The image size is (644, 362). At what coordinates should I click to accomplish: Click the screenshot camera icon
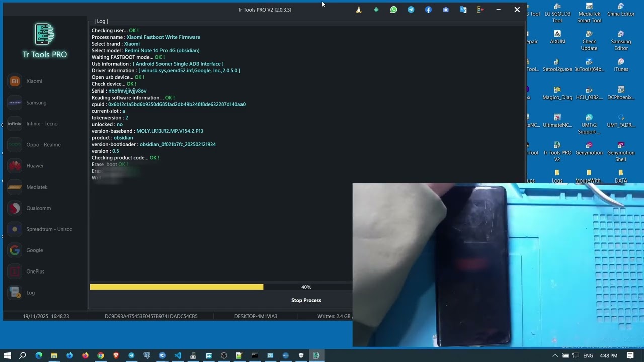click(446, 10)
